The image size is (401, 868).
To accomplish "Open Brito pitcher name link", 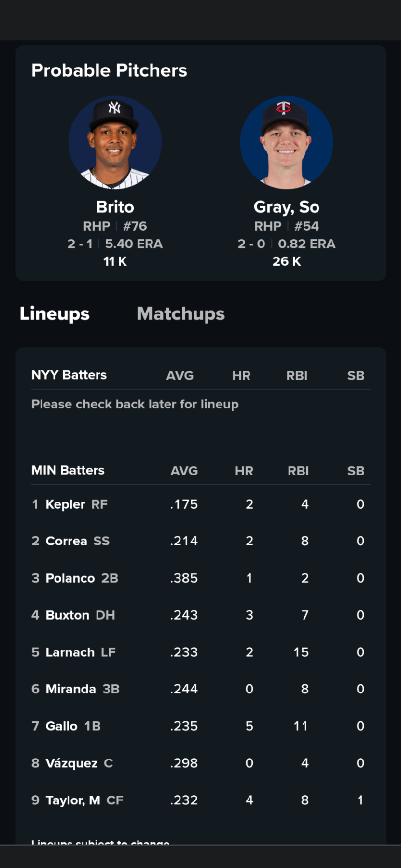I will pos(115,207).
